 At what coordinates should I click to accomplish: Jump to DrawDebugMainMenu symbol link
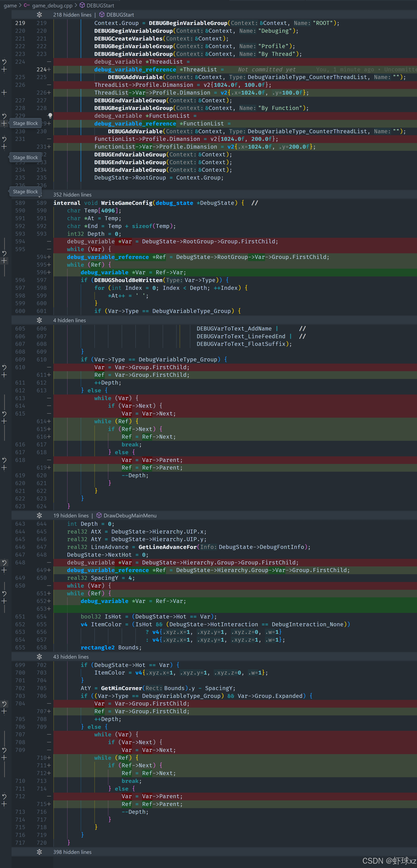pyautogui.click(x=130, y=516)
